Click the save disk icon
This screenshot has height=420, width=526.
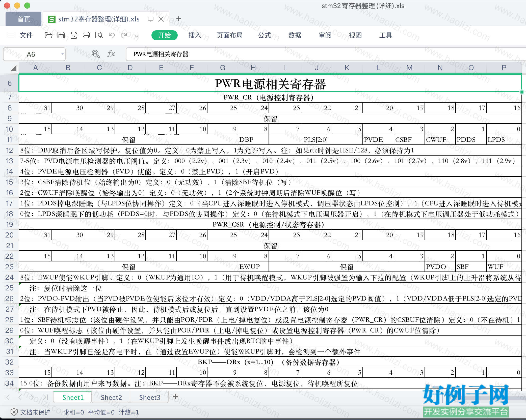61,35
